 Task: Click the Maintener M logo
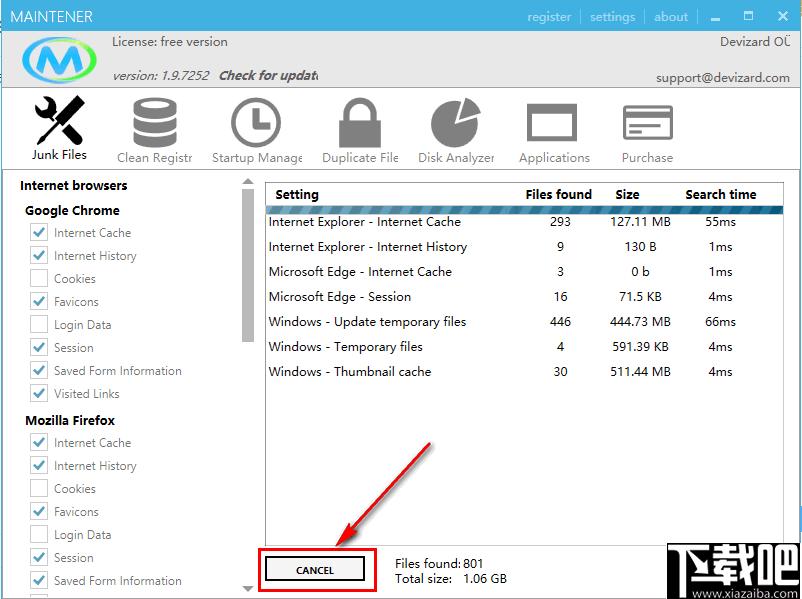tap(59, 59)
